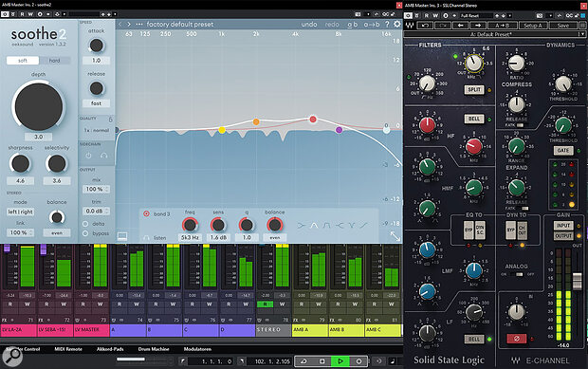588x369 pixels.
Task: Open soothe2 quality 1x normal dropdown
Action: click(96, 130)
